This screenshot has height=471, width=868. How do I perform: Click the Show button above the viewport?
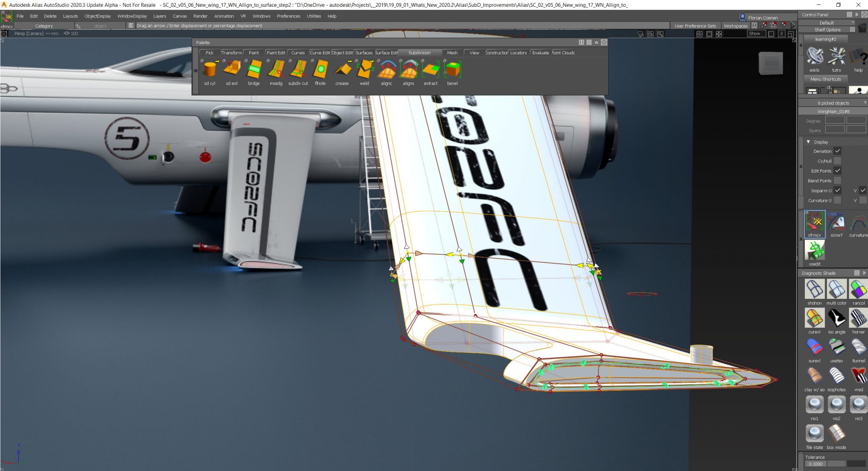point(757,33)
